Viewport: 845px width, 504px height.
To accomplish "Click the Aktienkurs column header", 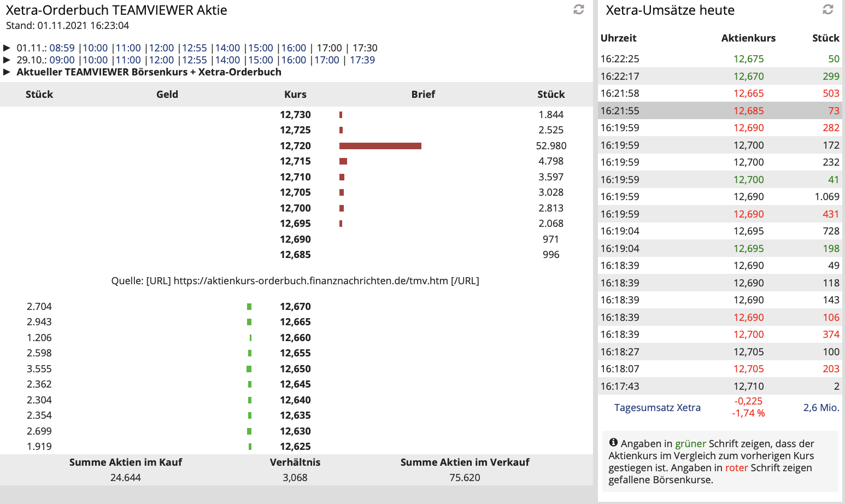I will [748, 38].
